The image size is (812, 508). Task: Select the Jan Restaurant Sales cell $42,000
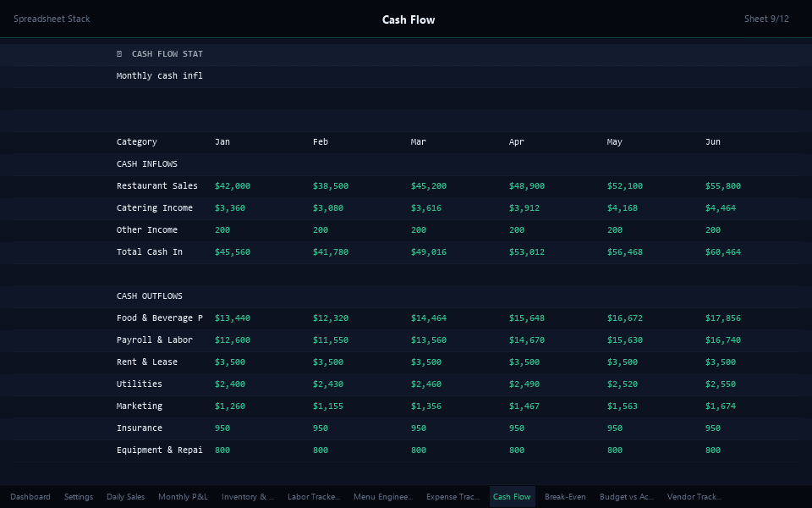pyautogui.click(x=233, y=186)
